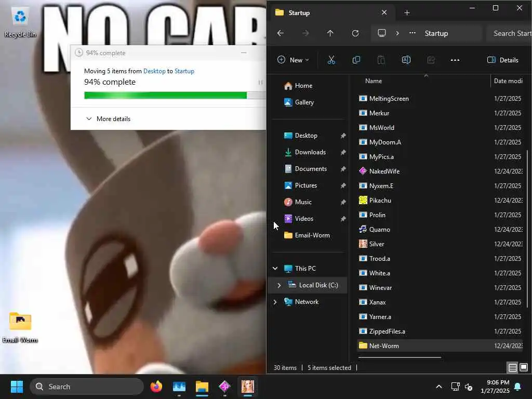Open Pictures in Quick access
The height and width of the screenshot is (399, 532).
coord(305,185)
